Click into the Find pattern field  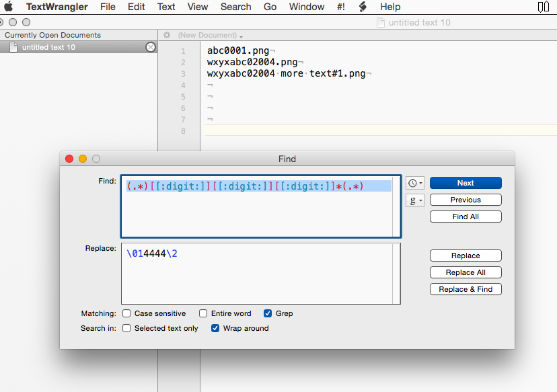261,206
